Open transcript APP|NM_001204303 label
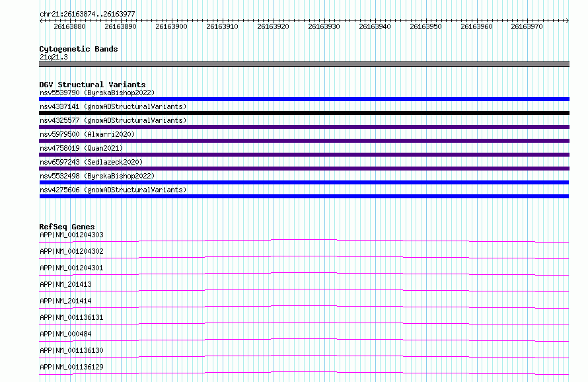This screenshot has height=382, width=588. click(71, 235)
